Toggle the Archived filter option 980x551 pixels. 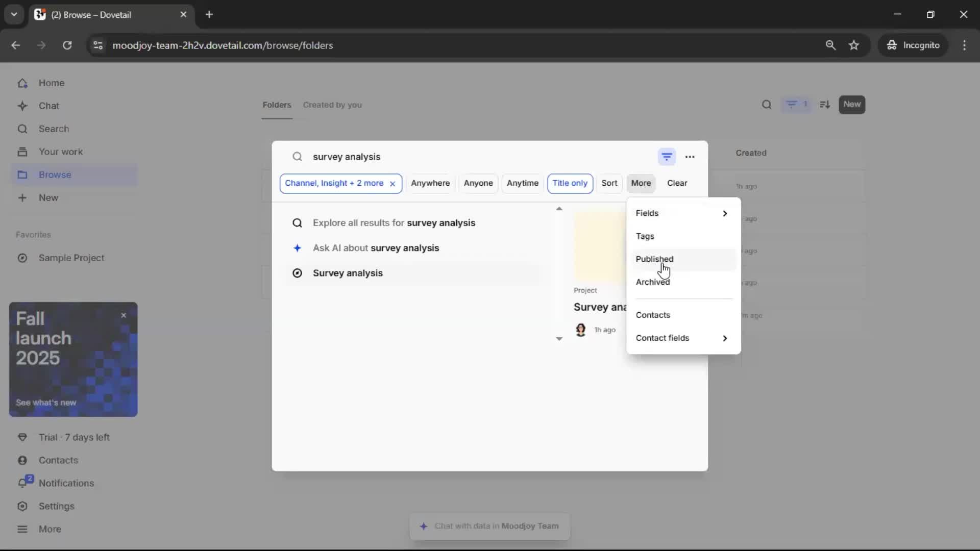point(652,282)
